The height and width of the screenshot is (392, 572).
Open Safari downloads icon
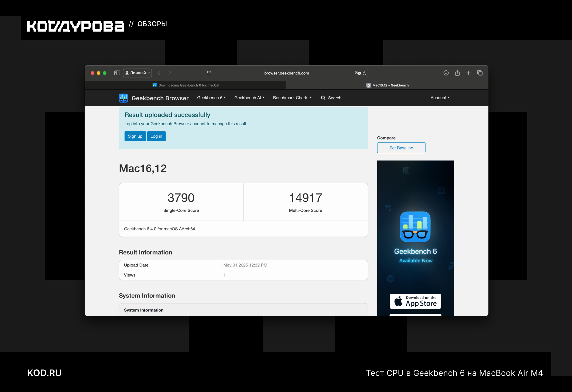coord(446,73)
